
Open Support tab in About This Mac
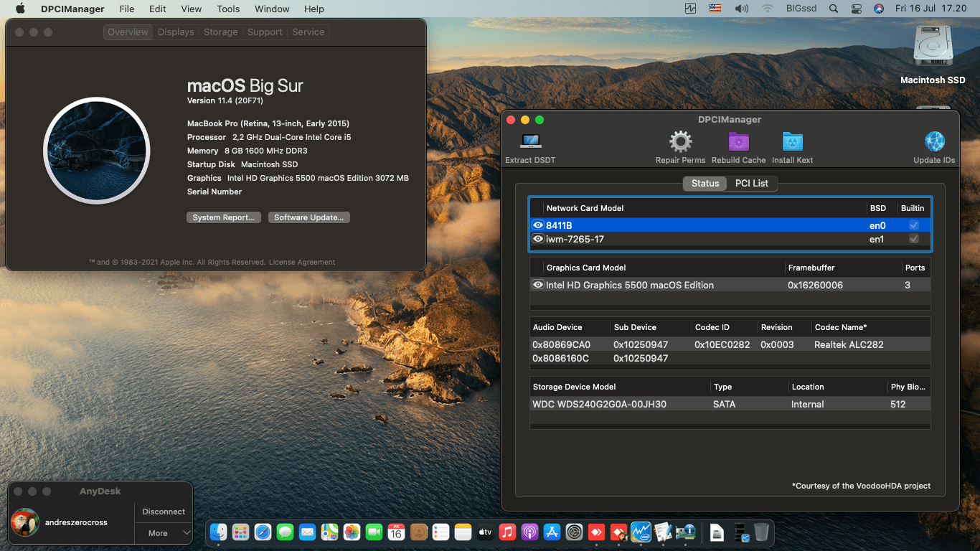(x=265, y=32)
